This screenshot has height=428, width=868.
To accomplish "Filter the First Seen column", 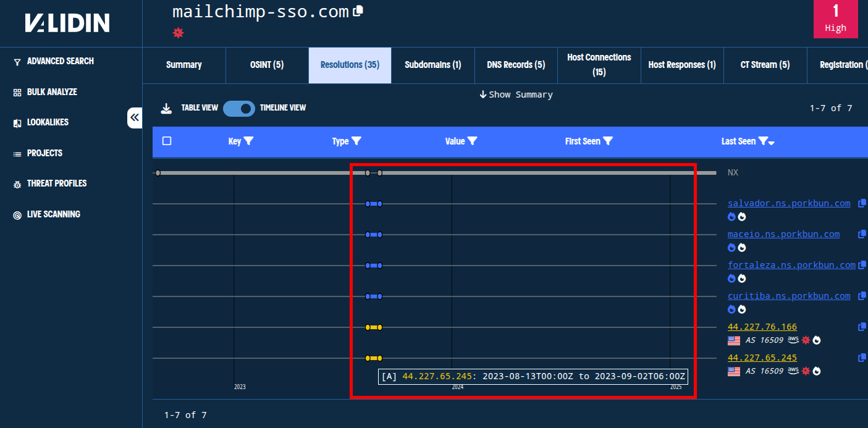I will [x=607, y=141].
